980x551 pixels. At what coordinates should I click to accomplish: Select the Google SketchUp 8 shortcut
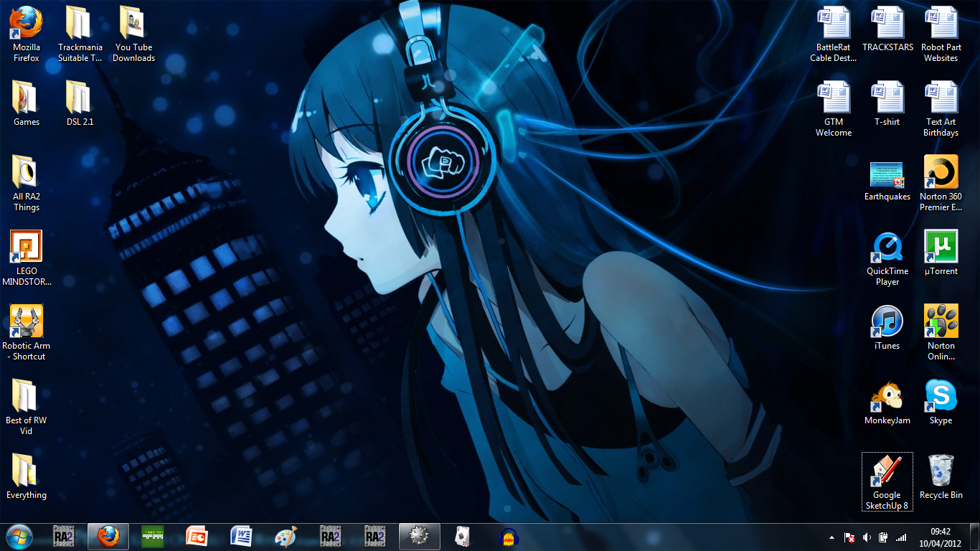tap(887, 481)
